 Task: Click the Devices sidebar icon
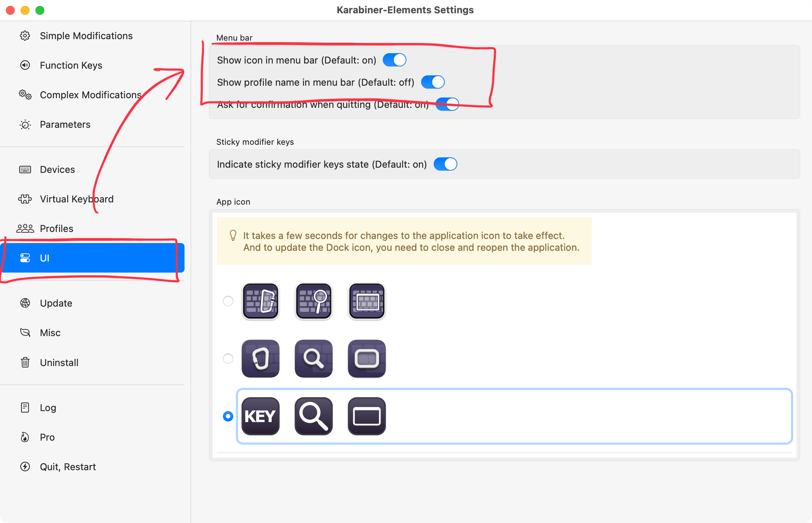25,169
